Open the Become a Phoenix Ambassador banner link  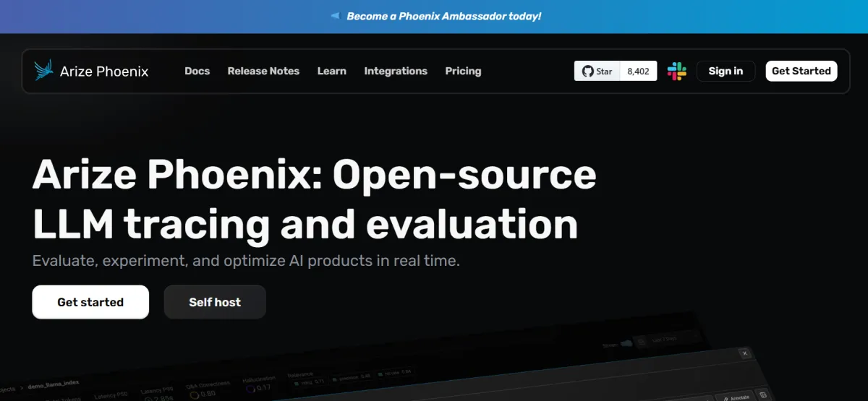(x=444, y=16)
